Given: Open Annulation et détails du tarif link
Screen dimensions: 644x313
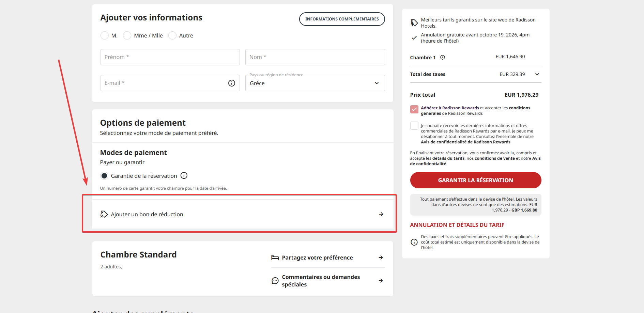Looking at the screenshot, I should [457, 225].
